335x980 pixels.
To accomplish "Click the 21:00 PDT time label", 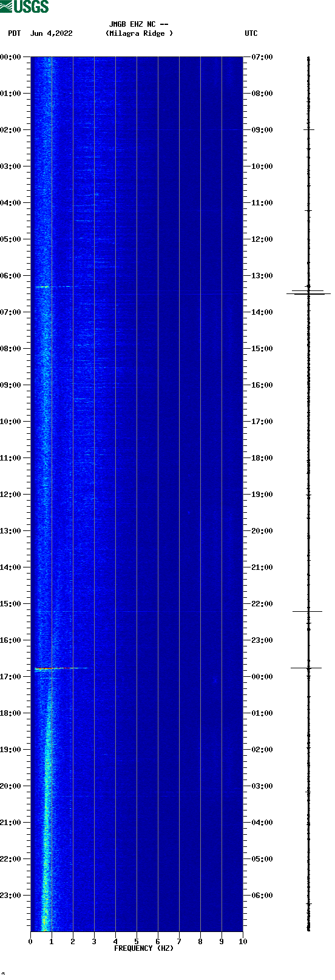I will click(11, 823).
